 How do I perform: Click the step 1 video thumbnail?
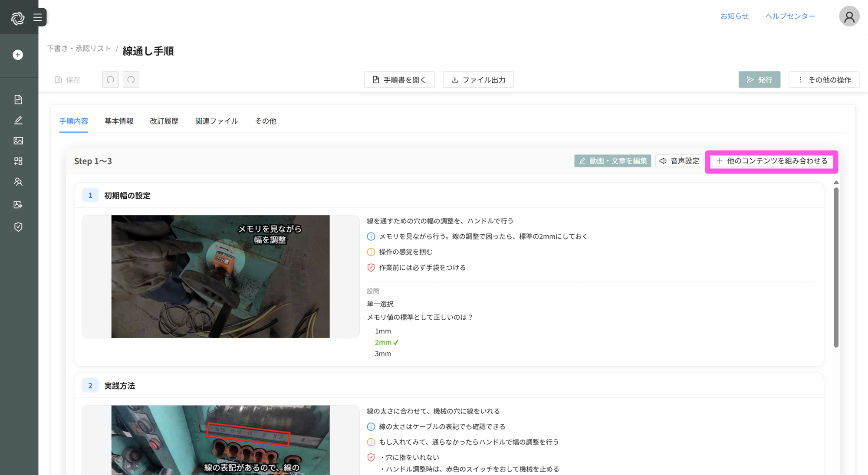220,276
